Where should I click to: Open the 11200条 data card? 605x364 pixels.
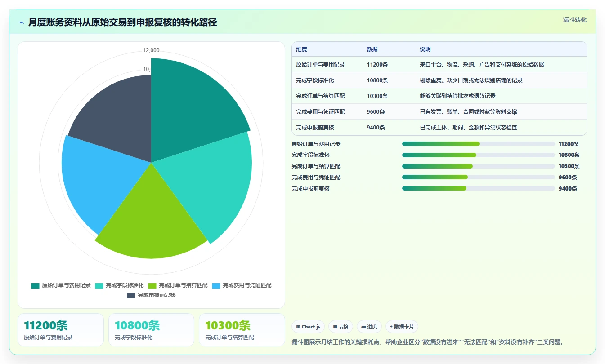(61, 330)
